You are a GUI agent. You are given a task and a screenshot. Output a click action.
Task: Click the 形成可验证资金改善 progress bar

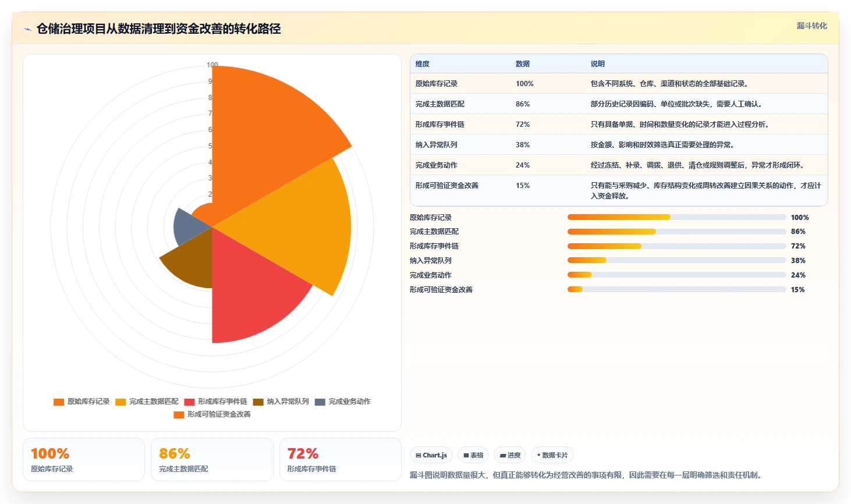[x=677, y=289]
